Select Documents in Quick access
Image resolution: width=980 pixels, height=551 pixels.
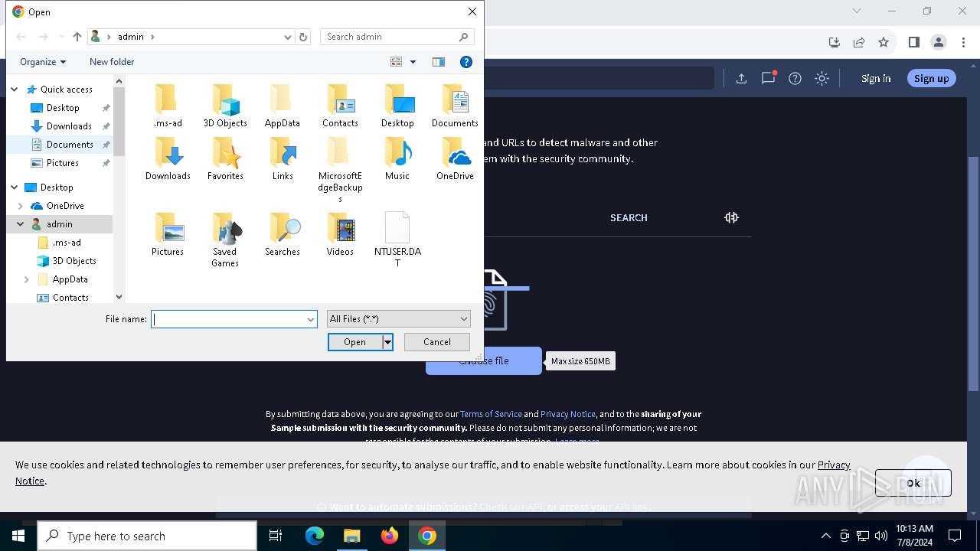[x=70, y=145]
